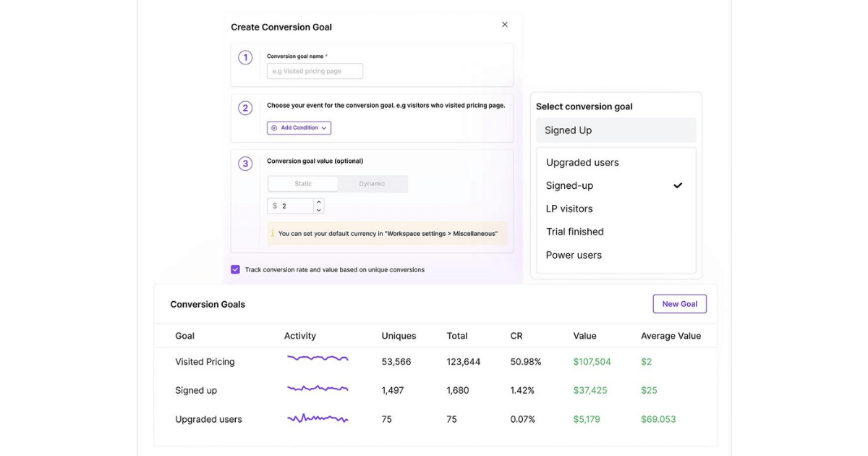Click the Signed up activity sparkline
The image size is (868, 456).
(x=318, y=389)
